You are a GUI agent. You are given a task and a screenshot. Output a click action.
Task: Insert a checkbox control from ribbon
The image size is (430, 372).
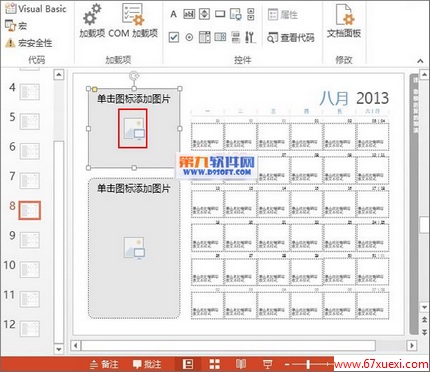(x=174, y=37)
